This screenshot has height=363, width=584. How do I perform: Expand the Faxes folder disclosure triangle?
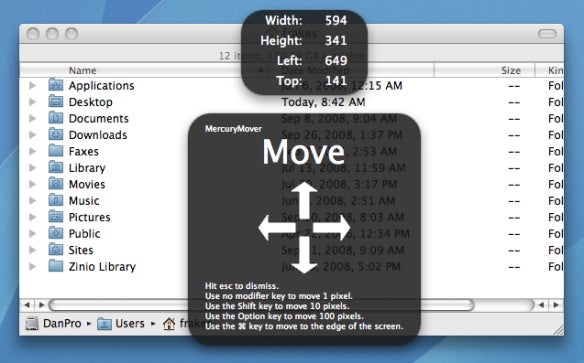[33, 151]
